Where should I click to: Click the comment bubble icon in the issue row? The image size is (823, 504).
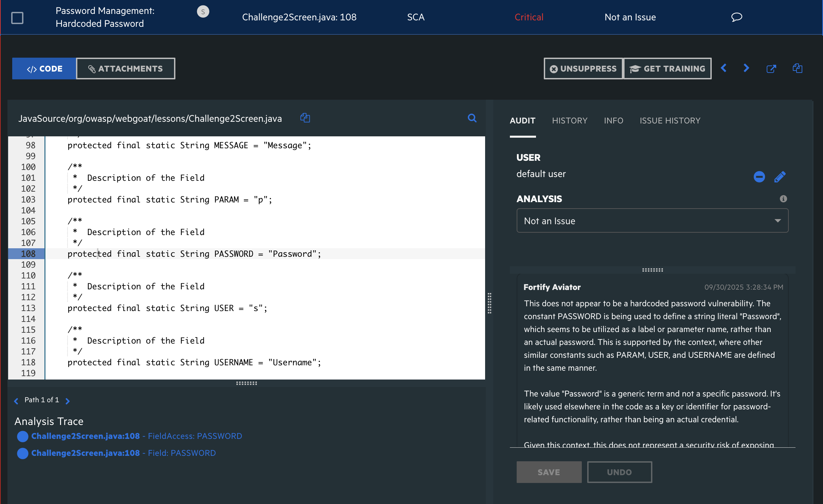736,17
